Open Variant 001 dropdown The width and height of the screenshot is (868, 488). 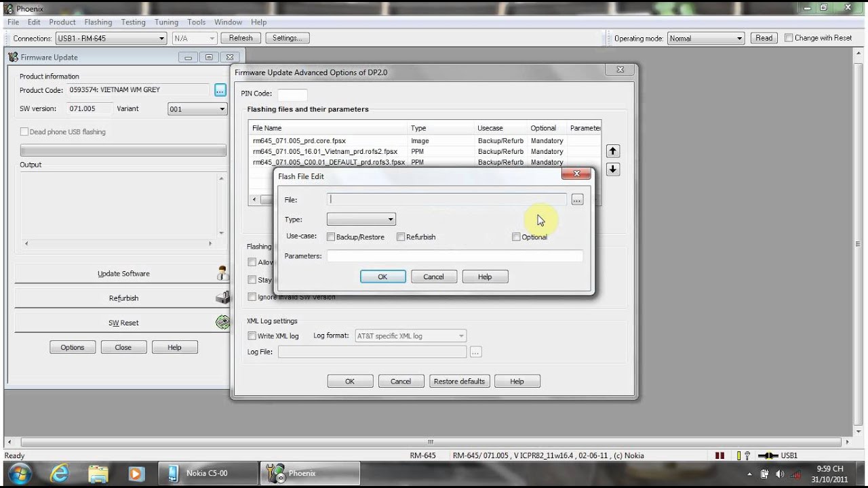197,108
